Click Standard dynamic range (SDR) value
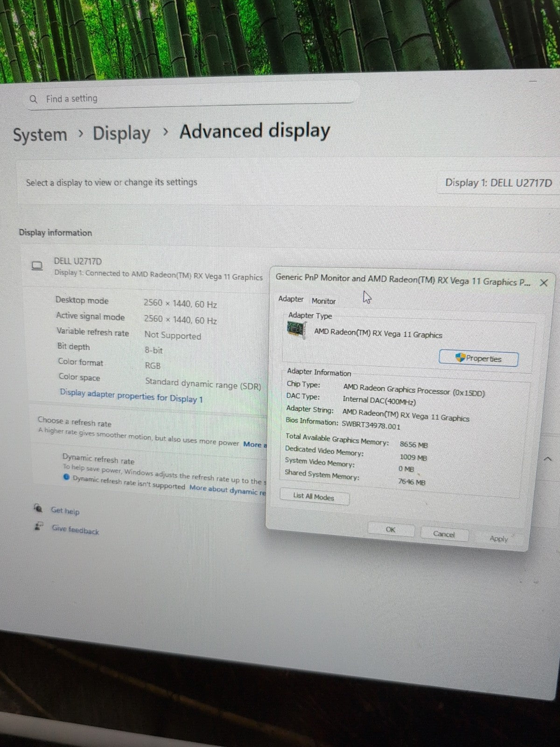The height and width of the screenshot is (747, 560). click(x=203, y=384)
